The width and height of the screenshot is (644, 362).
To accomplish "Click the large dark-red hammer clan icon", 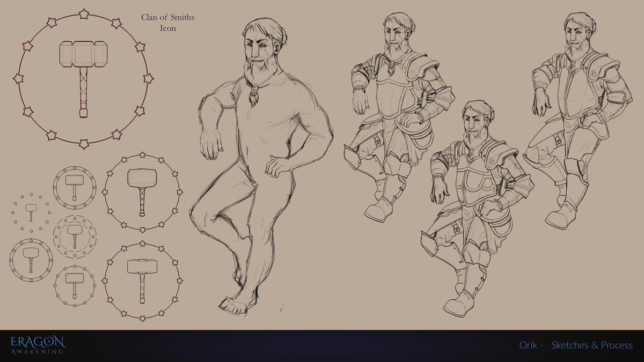I will pyautogui.click(x=84, y=79).
